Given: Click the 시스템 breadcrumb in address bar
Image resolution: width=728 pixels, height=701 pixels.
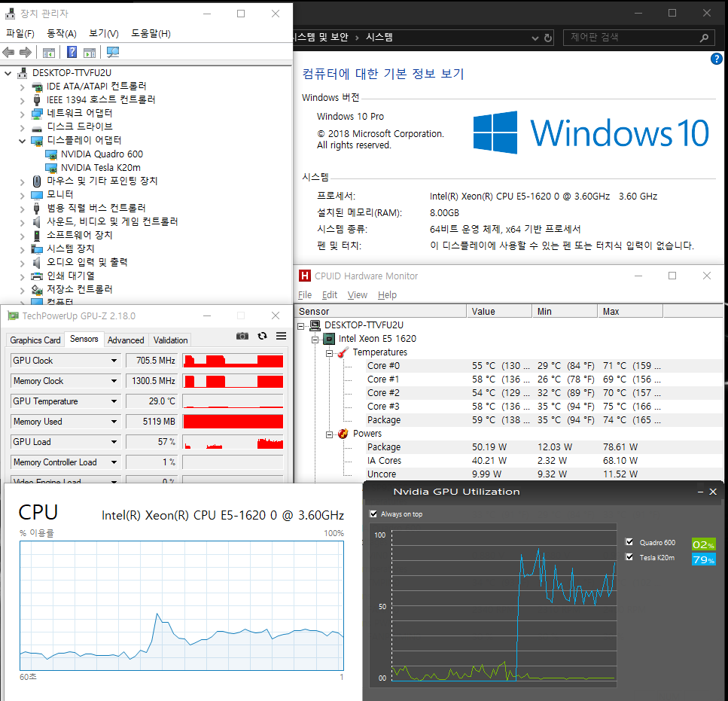Looking at the screenshot, I should (379, 37).
